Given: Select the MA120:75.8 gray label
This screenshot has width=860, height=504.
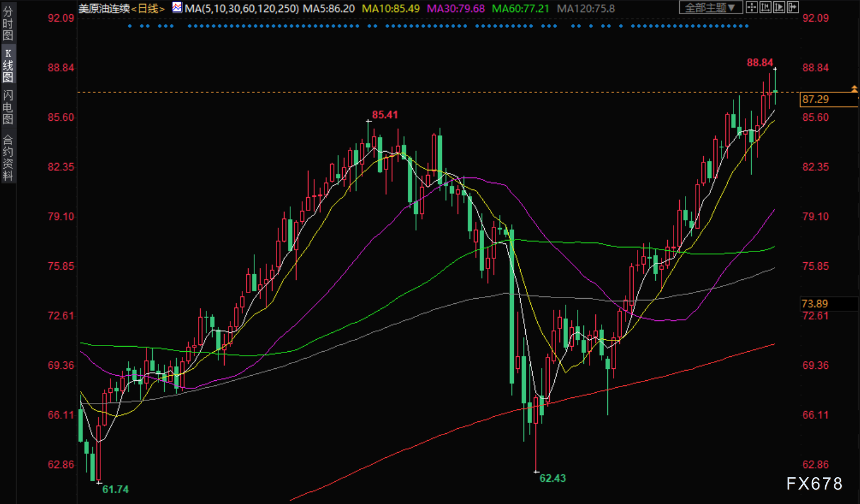Looking at the screenshot, I should click(586, 9).
